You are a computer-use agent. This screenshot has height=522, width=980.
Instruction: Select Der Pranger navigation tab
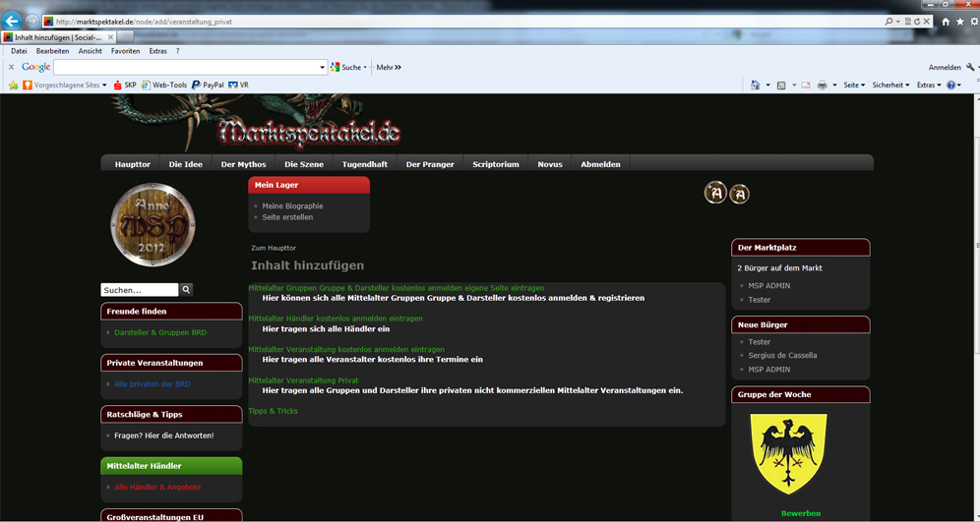point(430,164)
